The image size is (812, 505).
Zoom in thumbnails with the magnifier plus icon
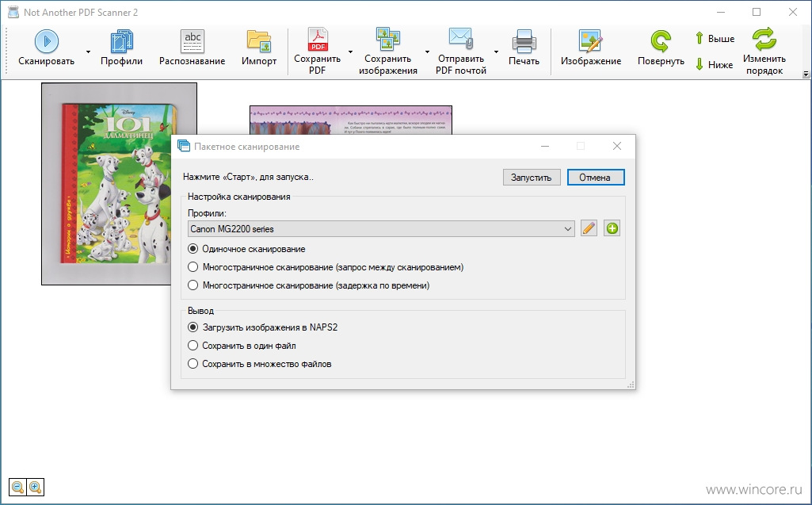tap(35, 488)
